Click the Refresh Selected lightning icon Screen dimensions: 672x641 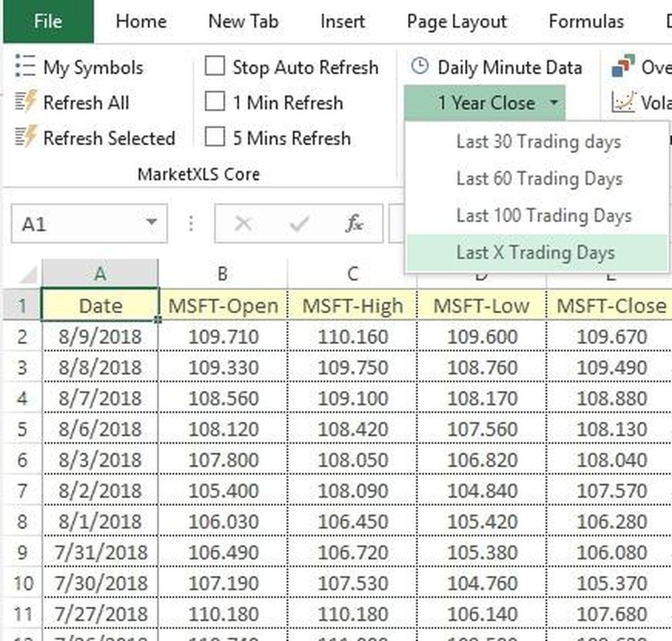click(26, 136)
